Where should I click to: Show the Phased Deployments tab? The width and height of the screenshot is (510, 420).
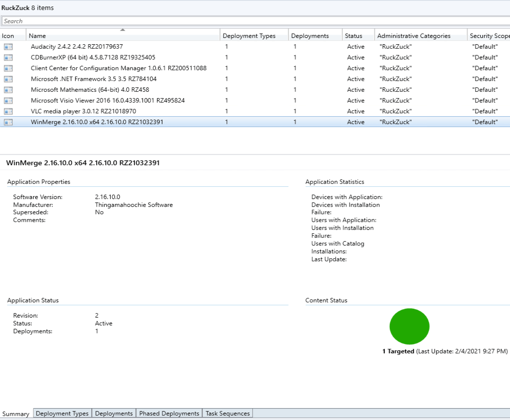point(169,413)
